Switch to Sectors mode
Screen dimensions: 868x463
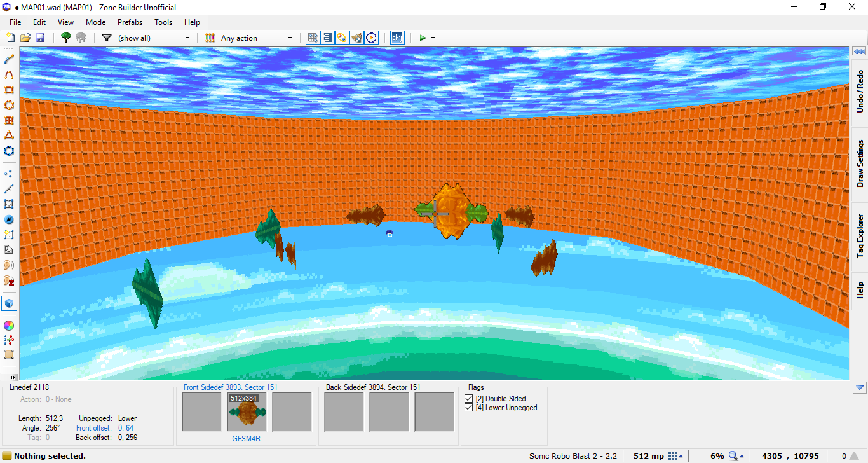point(9,204)
